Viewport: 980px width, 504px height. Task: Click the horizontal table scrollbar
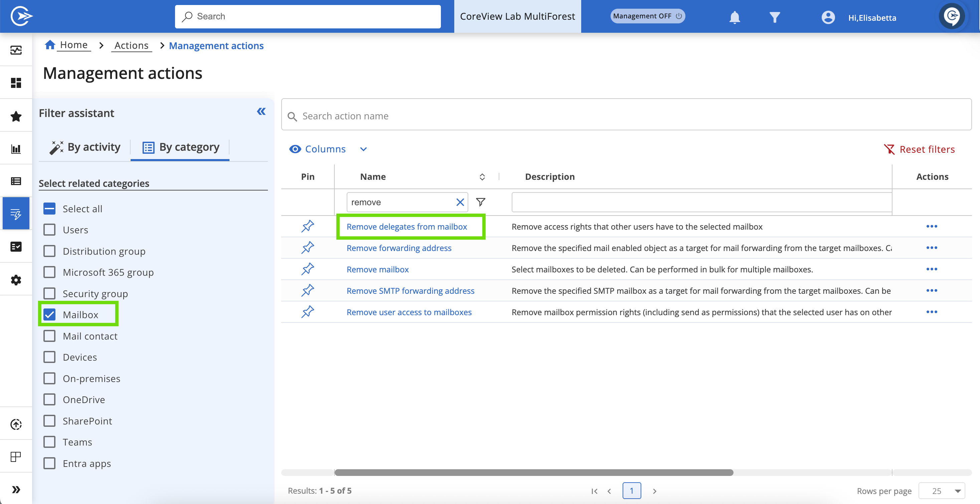[x=533, y=472]
